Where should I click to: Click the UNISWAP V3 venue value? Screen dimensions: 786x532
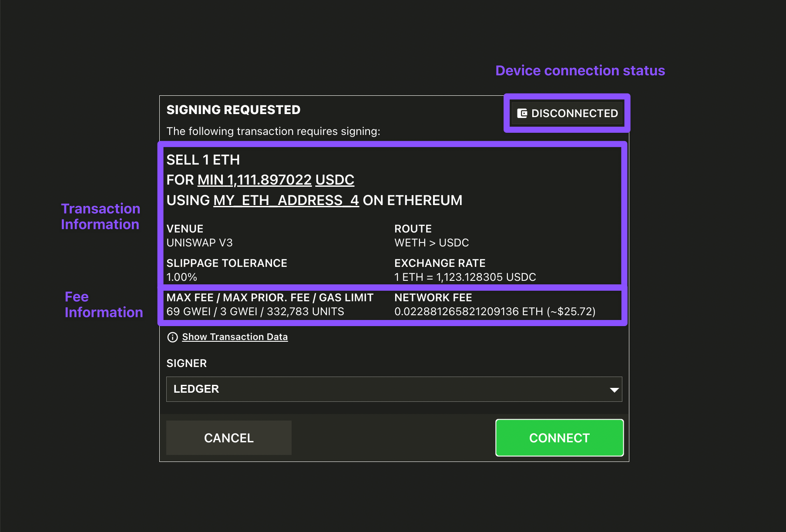(x=200, y=242)
